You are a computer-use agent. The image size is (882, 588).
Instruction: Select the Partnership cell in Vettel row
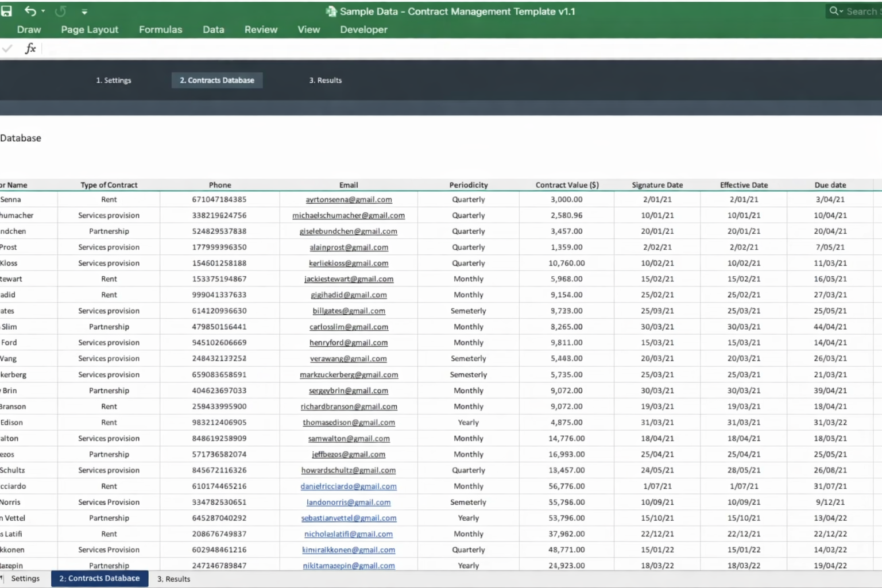coord(109,518)
